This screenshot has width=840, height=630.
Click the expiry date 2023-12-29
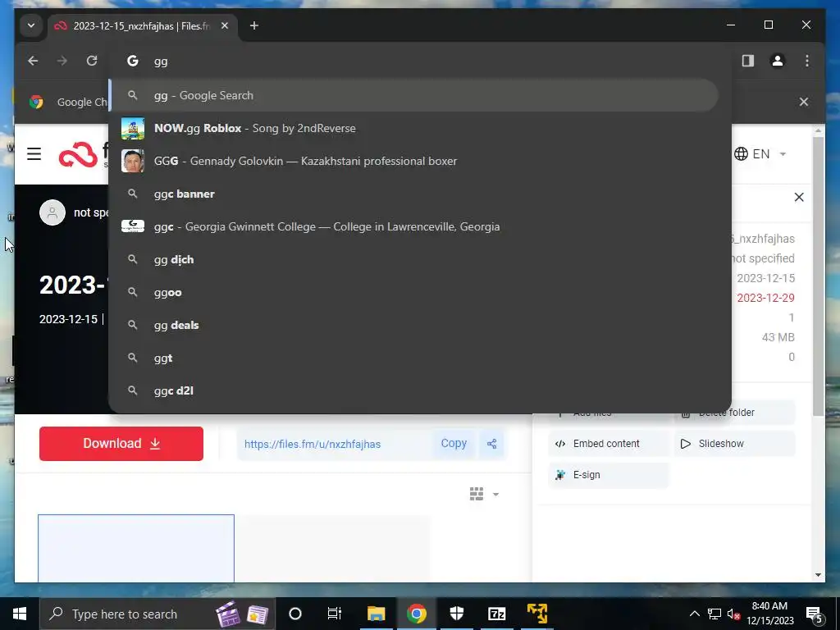click(765, 298)
